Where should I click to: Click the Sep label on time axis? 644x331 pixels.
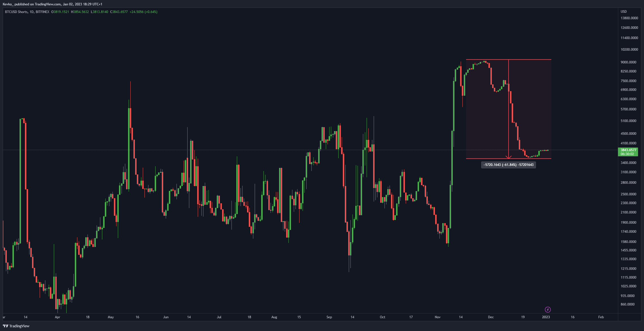[329, 317]
